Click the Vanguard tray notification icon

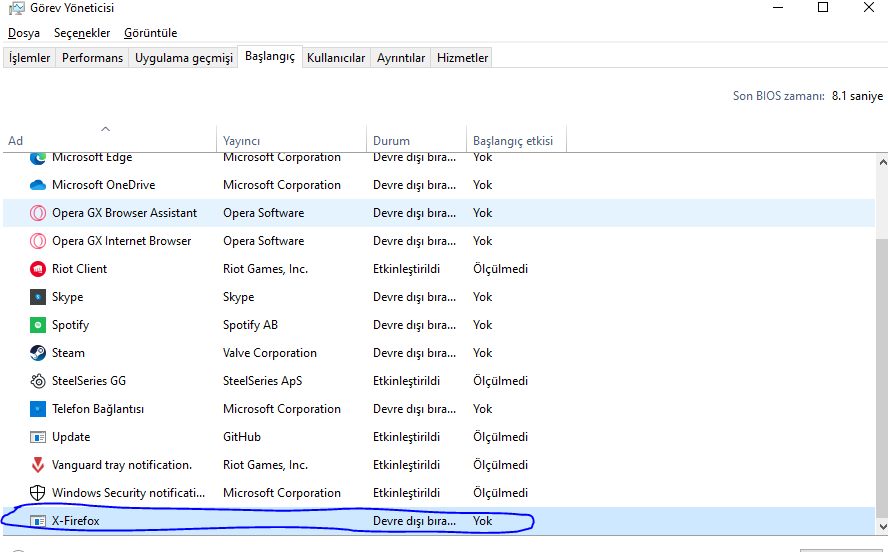point(38,465)
